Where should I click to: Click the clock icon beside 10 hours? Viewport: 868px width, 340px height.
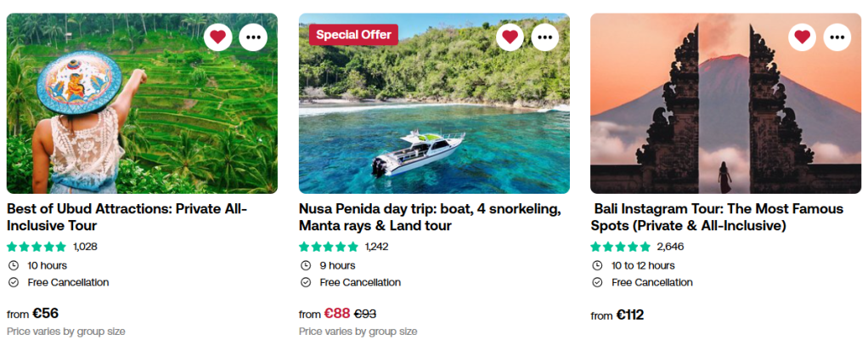pos(13,265)
